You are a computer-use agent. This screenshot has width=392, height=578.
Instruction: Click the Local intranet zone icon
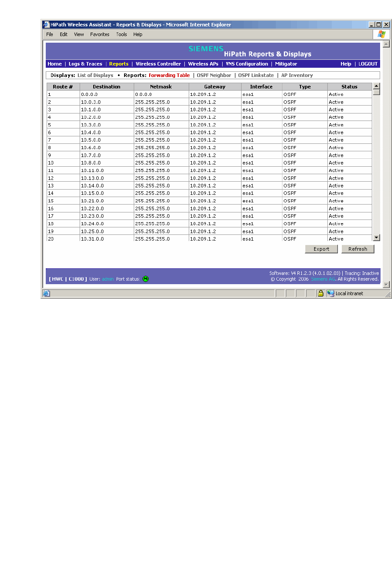tap(331, 293)
